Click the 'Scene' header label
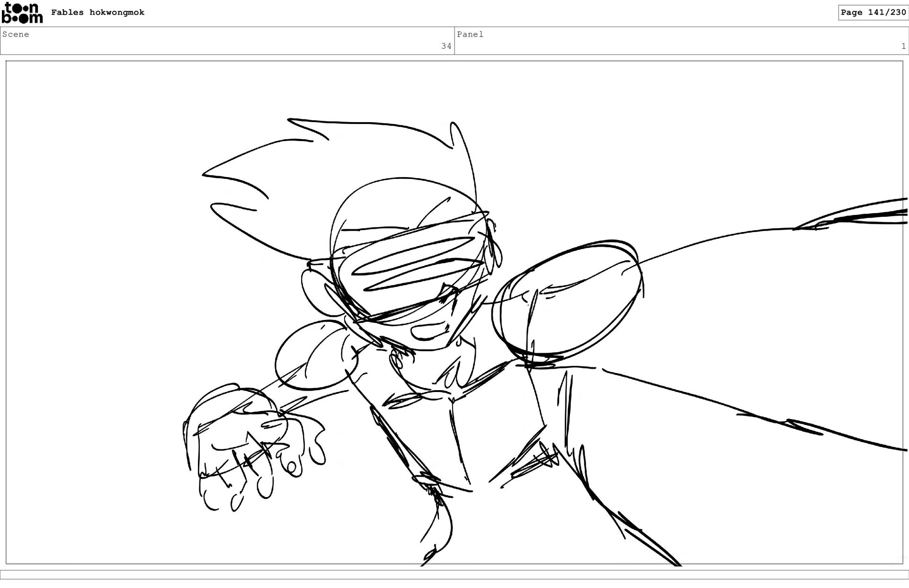Viewport: 909px width, 588px height. click(x=16, y=34)
